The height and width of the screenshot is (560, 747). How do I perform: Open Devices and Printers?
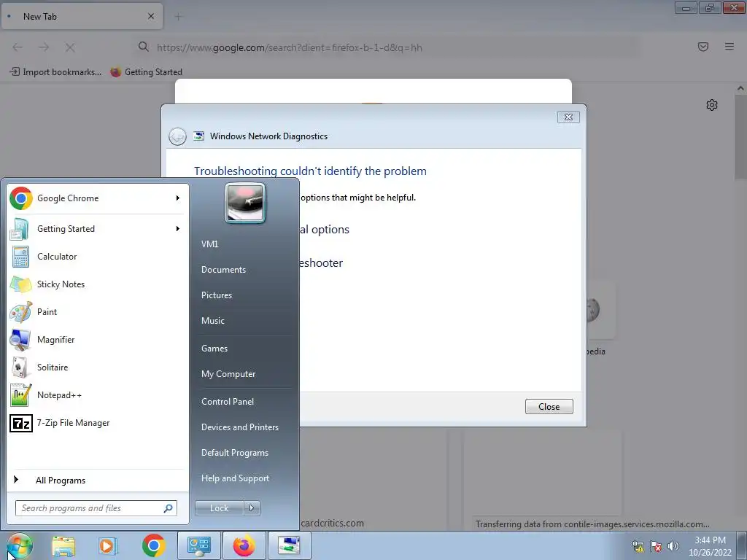pos(239,427)
